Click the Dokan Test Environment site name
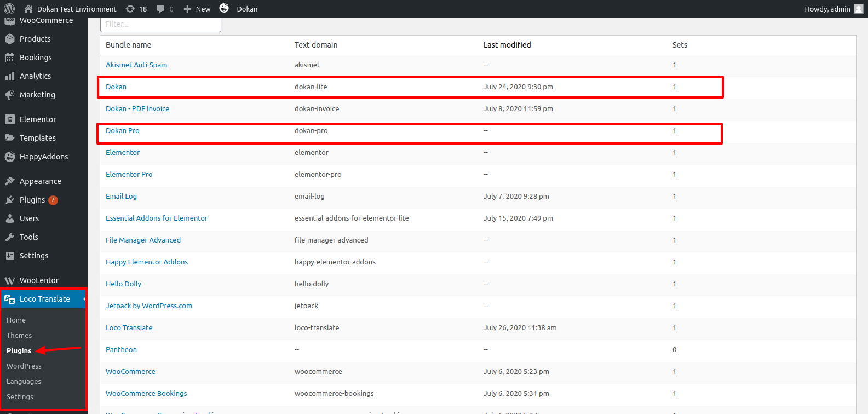Image resolution: width=868 pixels, height=414 pixels. pos(77,9)
